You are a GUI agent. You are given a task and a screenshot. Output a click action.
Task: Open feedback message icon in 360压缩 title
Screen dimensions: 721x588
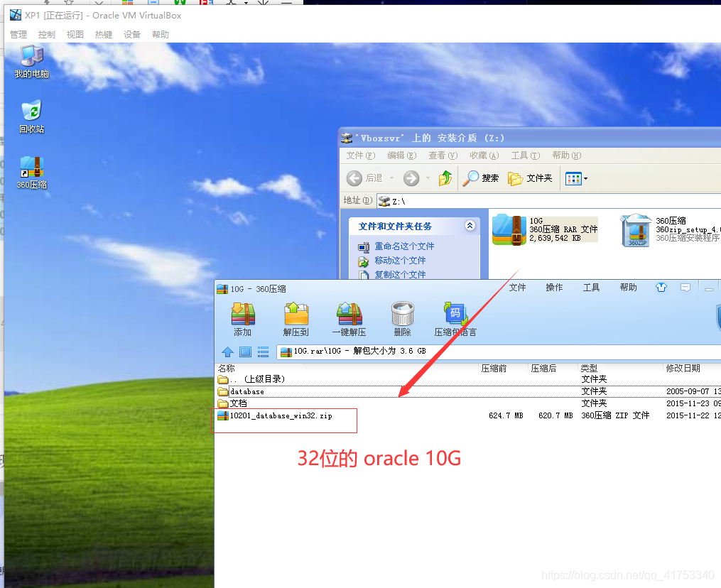[x=685, y=288]
